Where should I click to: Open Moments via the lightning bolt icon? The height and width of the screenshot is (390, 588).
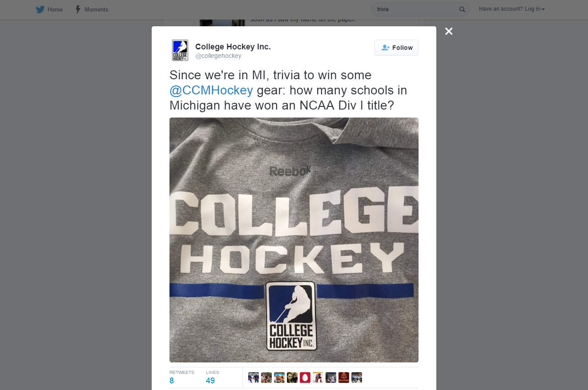(78, 9)
